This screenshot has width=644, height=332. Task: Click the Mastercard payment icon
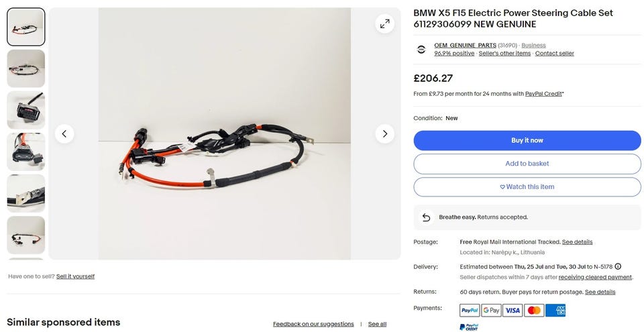[x=534, y=311]
